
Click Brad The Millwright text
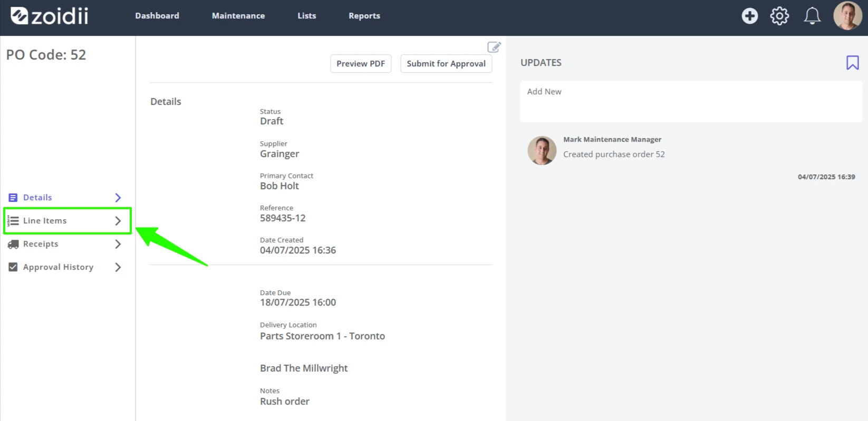pyautogui.click(x=304, y=368)
